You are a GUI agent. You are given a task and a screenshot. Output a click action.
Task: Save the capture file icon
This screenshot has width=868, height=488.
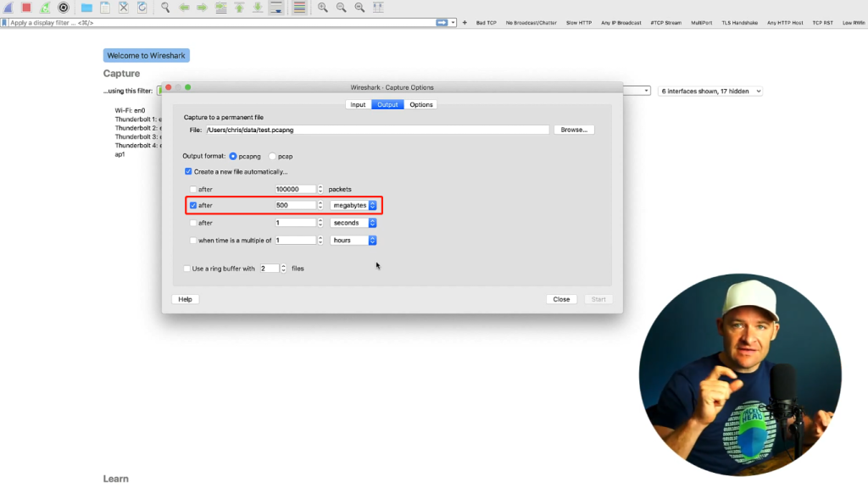(105, 7)
